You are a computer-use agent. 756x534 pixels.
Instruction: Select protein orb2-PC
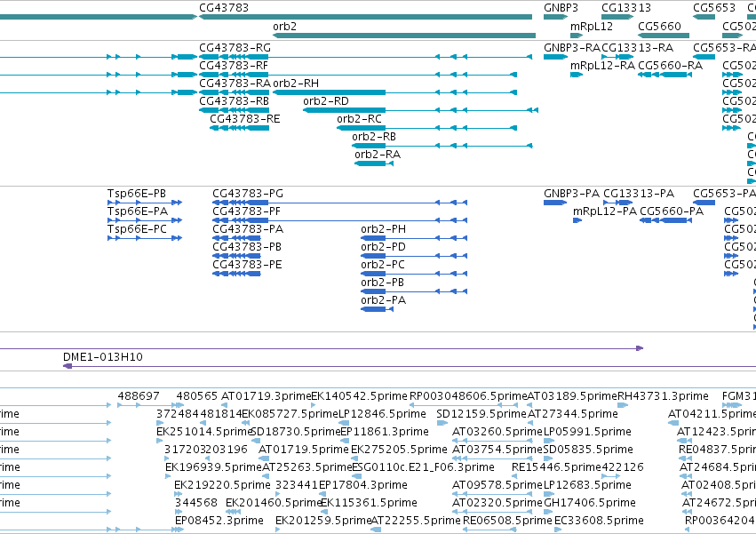click(x=383, y=265)
